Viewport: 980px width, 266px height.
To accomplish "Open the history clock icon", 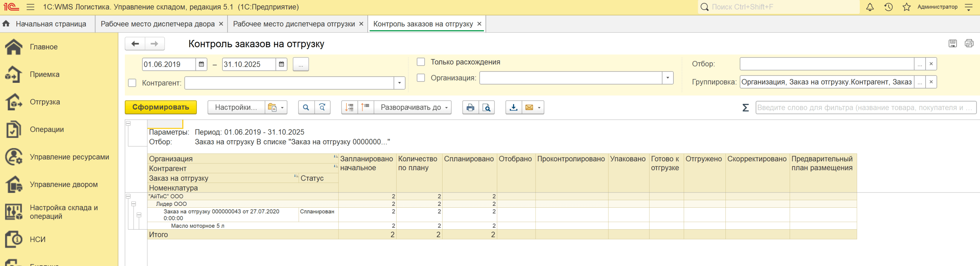I will point(888,7).
